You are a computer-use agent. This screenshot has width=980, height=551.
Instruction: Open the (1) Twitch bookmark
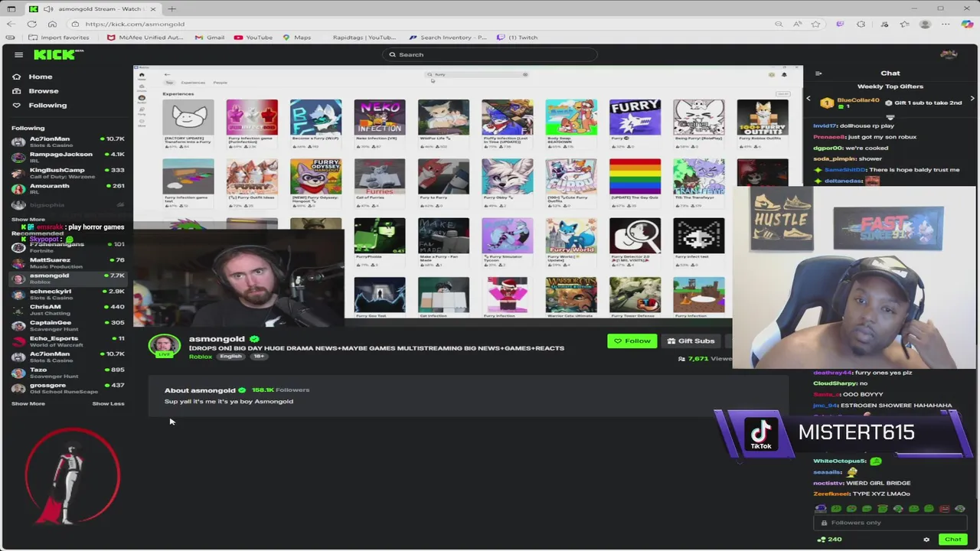click(517, 37)
